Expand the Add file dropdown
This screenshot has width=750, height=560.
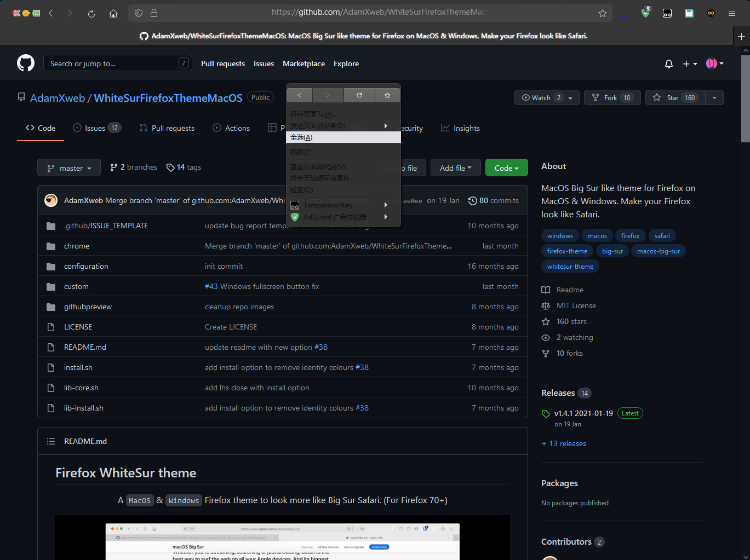(x=455, y=168)
